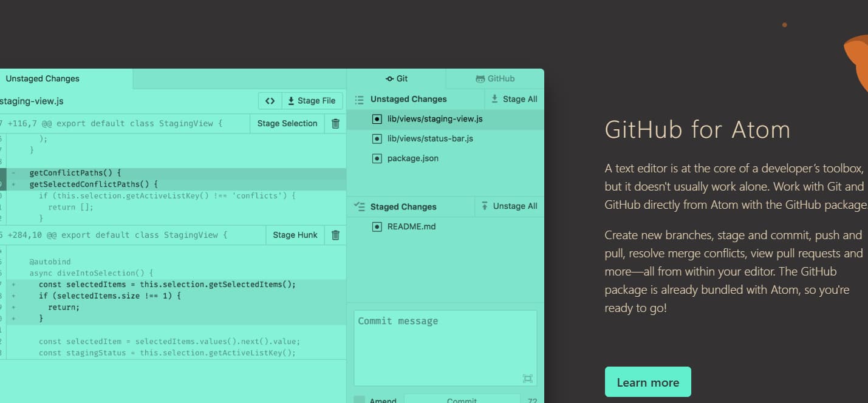Click the Stage Hunk button
868x403 pixels.
(295, 235)
